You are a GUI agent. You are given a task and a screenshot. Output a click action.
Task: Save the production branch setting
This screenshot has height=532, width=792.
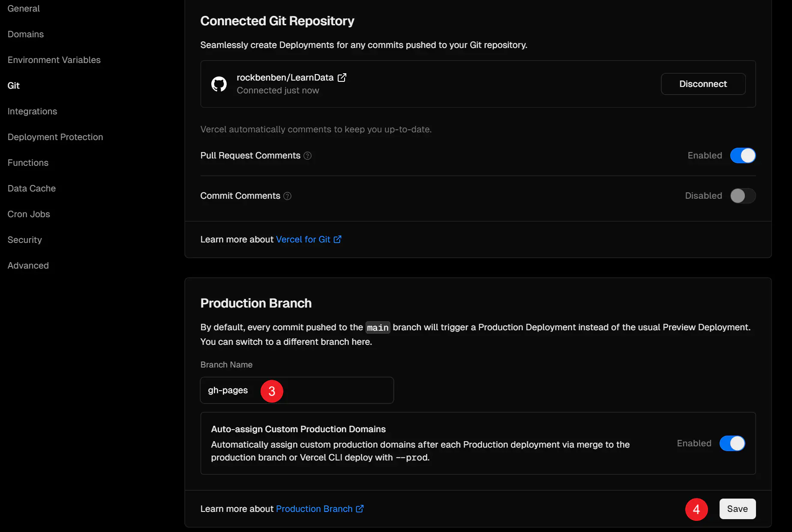tap(738, 509)
